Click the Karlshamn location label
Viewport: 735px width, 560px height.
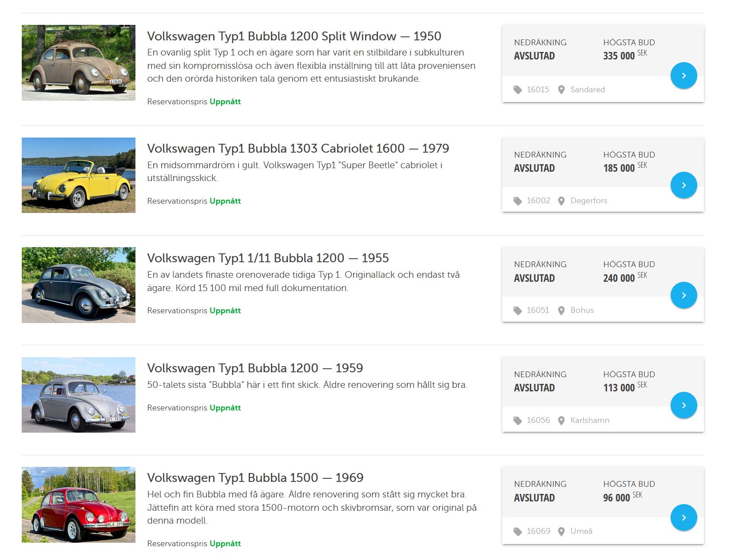click(x=590, y=420)
